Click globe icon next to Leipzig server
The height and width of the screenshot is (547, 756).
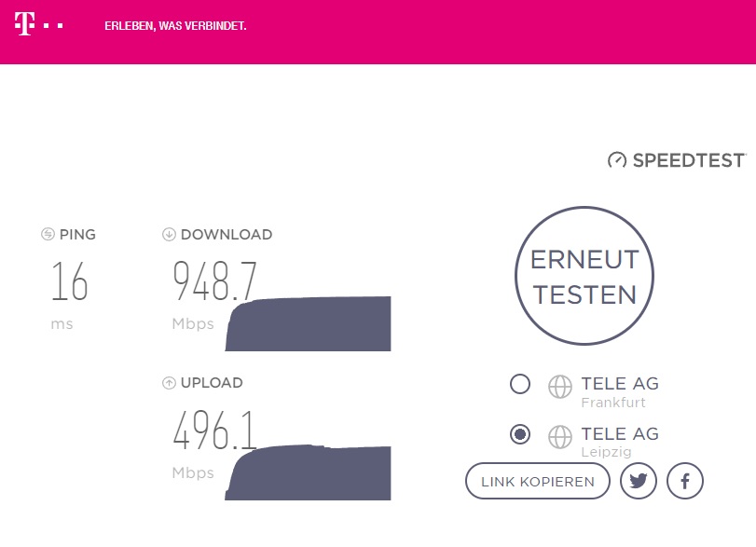pos(559,437)
